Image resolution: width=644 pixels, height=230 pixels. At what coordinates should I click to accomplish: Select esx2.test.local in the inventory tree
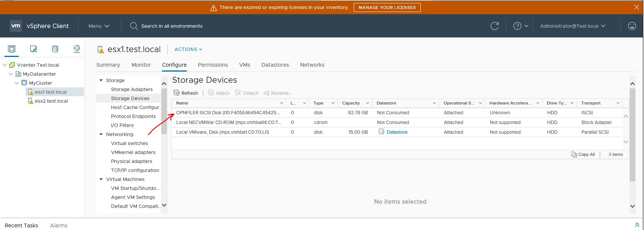click(51, 101)
